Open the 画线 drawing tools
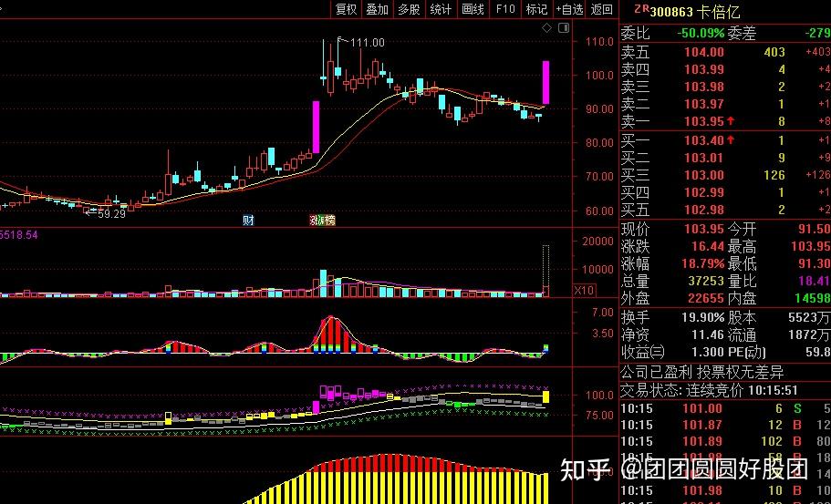 473,9
